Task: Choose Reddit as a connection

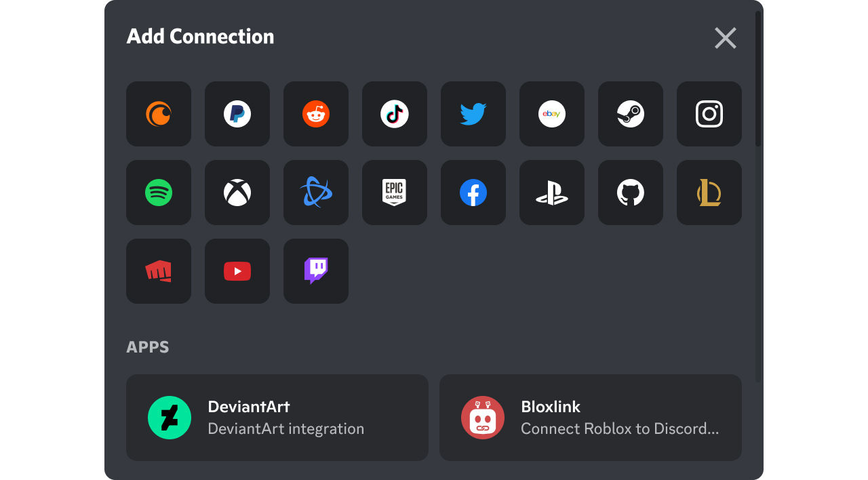Action: 316,114
